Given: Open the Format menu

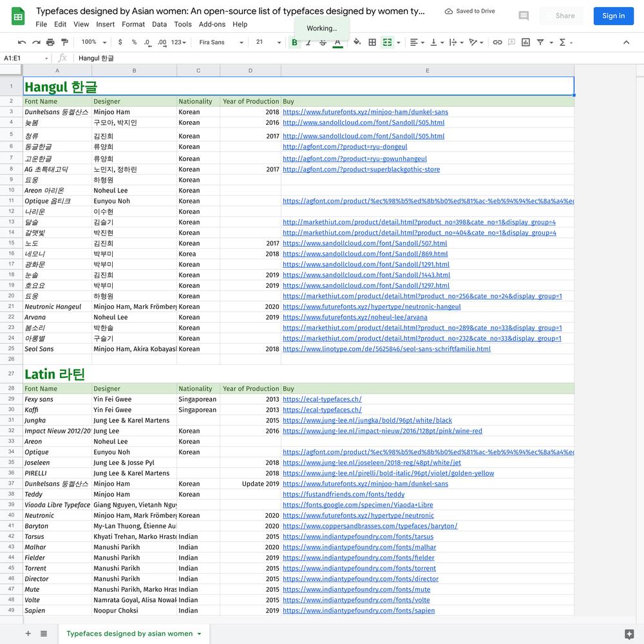Looking at the screenshot, I should [133, 24].
